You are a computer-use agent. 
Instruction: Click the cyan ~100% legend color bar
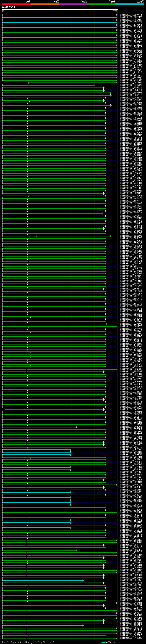(130, 4)
